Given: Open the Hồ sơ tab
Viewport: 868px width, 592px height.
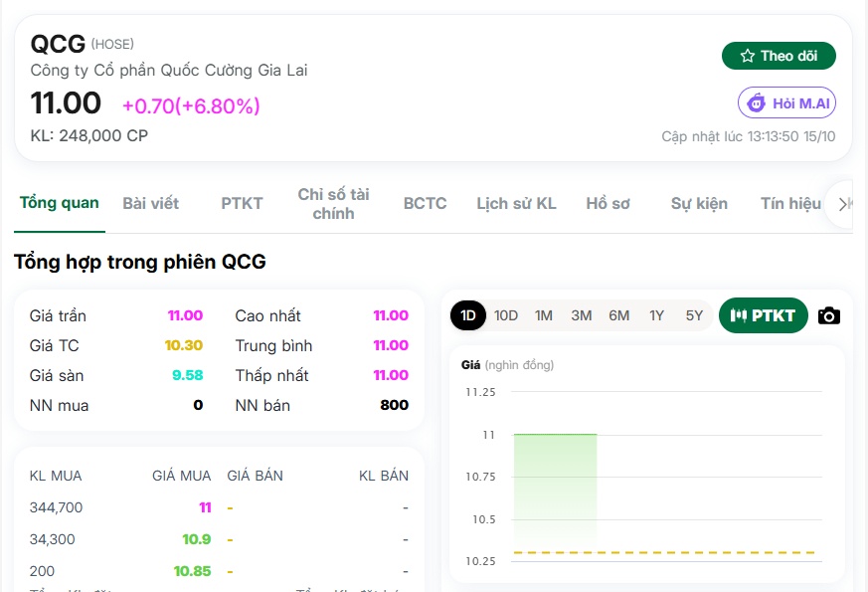Looking at the screenshot, I should (608, 203).
